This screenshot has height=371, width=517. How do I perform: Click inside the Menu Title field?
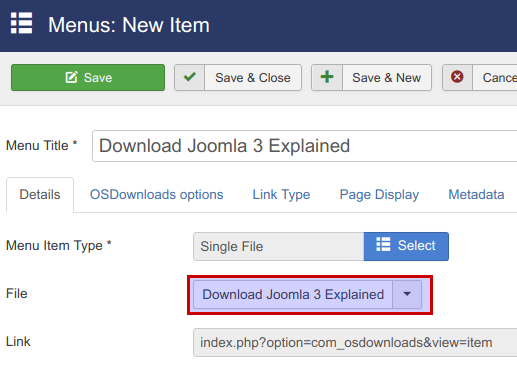pyautogui.click(x=305, y=146)
